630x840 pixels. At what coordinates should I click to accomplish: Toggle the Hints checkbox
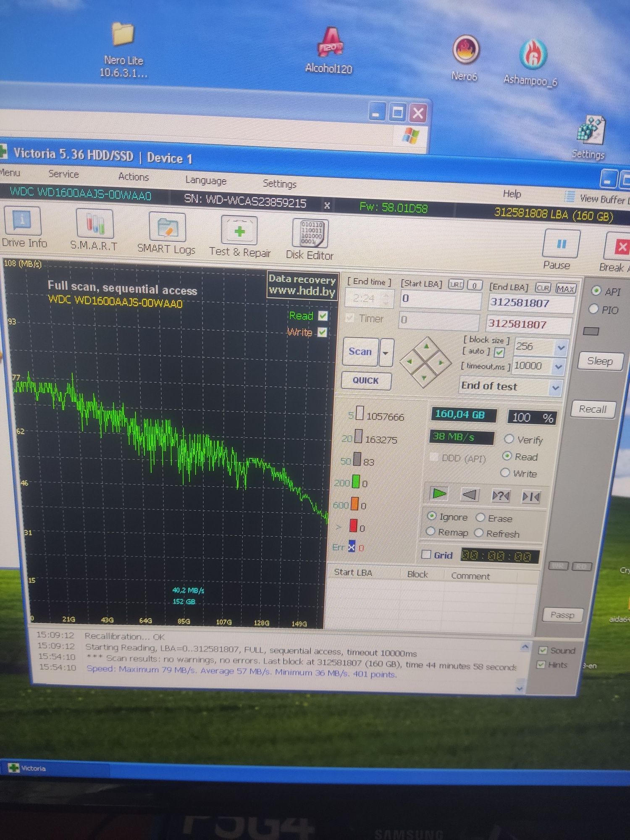541,664
